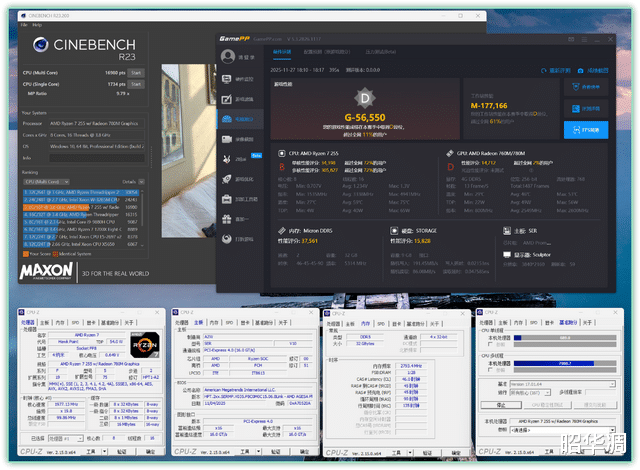Viewport: 640px width, 470px height.
Task: Tick the reference checkbox under CPU multi thread
Action: 491,370
